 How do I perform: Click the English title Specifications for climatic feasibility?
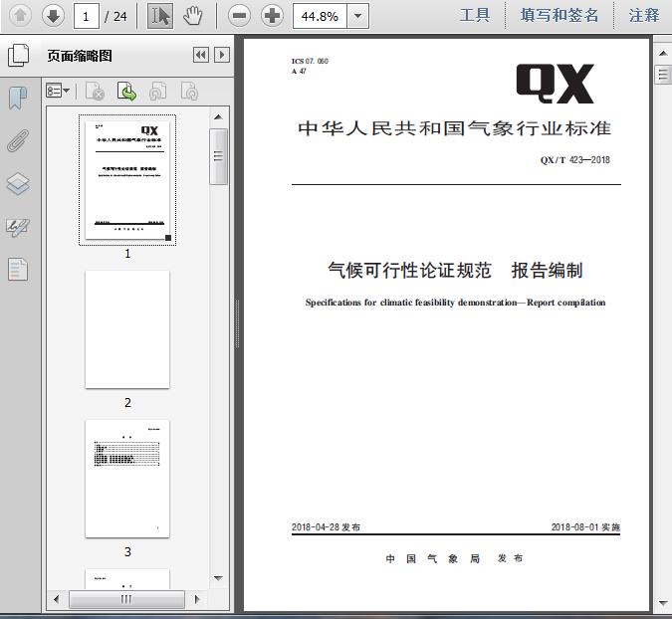[x=455, y=303]
